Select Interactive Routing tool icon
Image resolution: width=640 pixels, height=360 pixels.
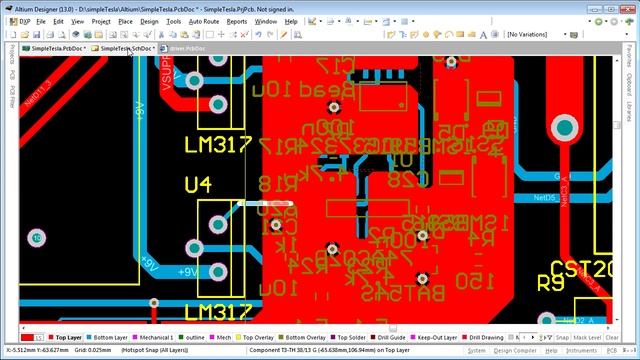[x=391, y=35]
